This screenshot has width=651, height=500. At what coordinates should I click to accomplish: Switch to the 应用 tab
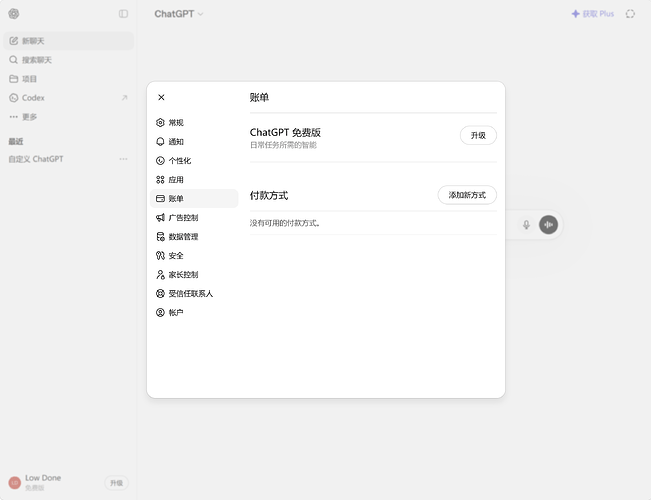[194, 179]
